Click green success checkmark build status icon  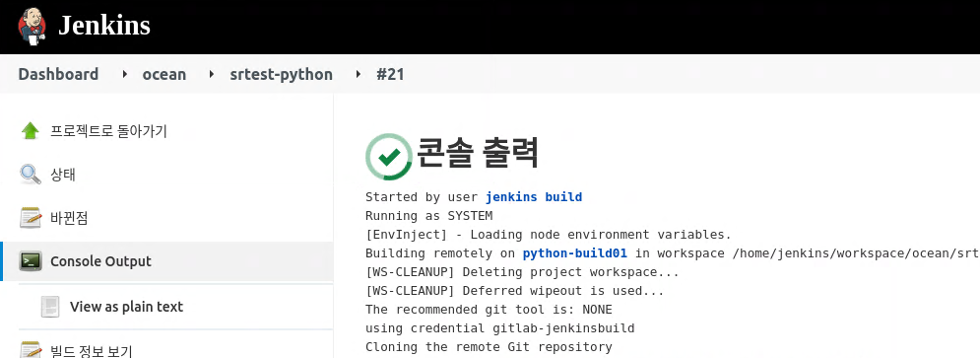tap(389, 157)
